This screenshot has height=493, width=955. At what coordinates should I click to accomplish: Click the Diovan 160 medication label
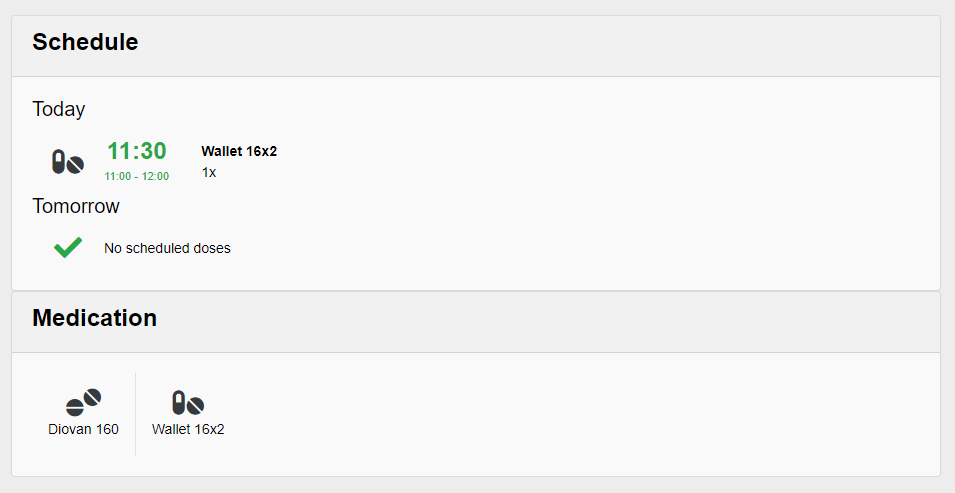[83, 430]
